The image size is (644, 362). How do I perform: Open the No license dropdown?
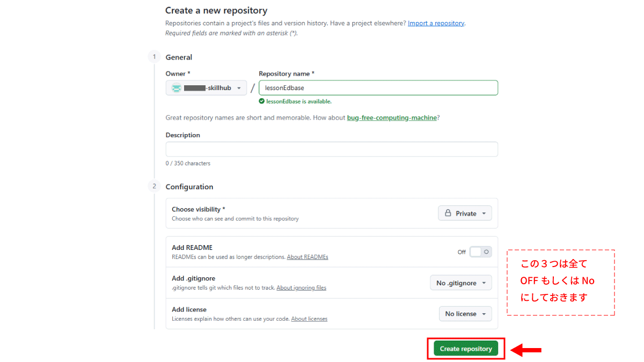(465, 314)
